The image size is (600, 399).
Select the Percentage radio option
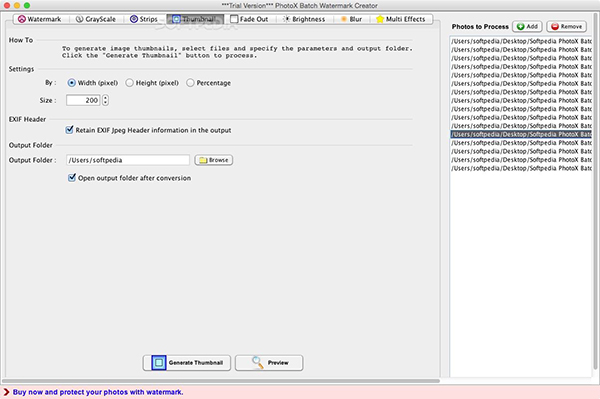click(x=209, y=83)
